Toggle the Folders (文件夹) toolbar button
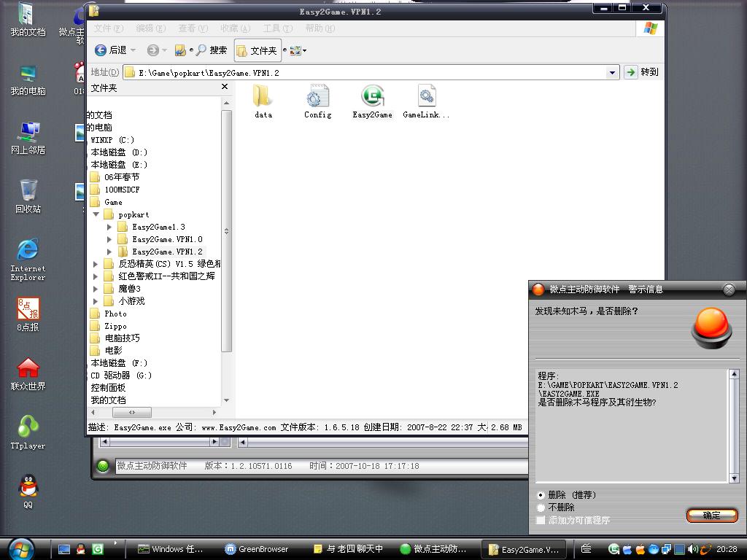The image size is (747, 560). pyautogui.click(x=258, y=50)
